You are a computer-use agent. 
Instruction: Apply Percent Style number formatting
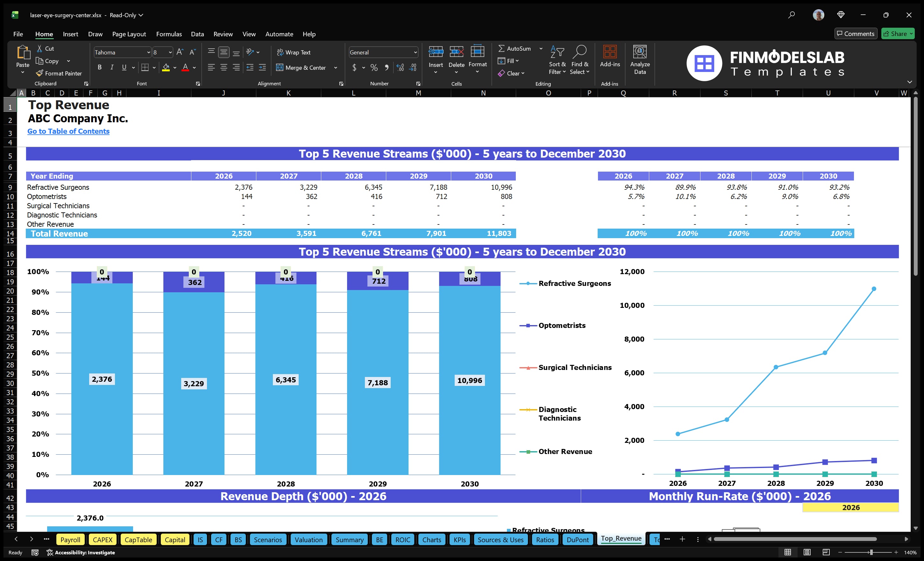[x=374, y=67]
